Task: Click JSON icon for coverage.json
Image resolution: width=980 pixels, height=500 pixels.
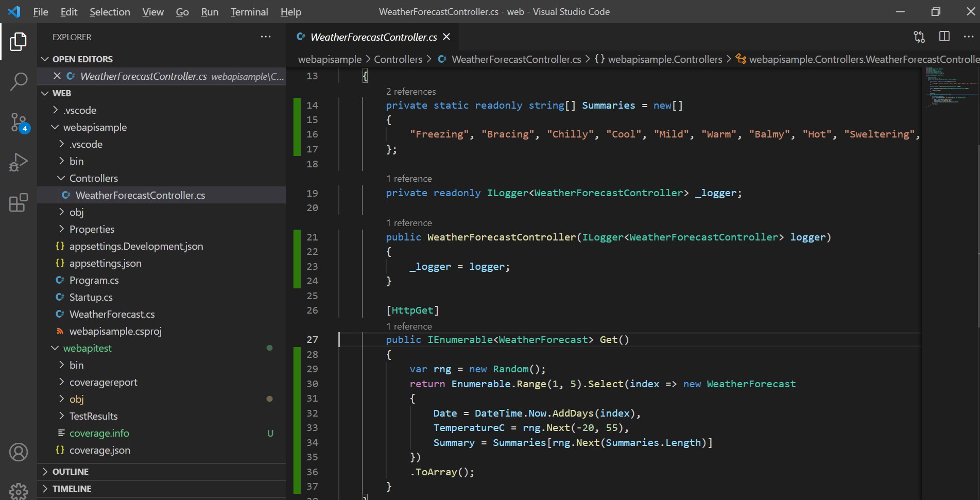Action: [60, 450]
